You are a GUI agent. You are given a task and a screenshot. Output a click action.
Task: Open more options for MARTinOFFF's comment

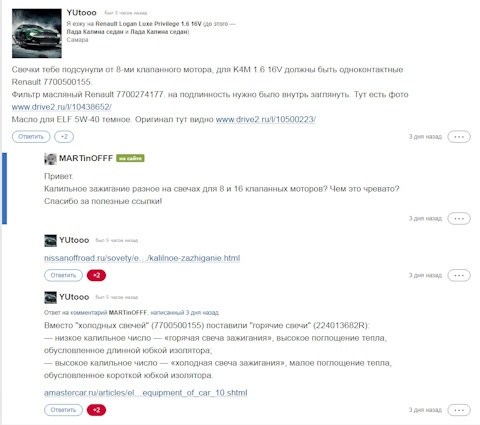point(459,219)
